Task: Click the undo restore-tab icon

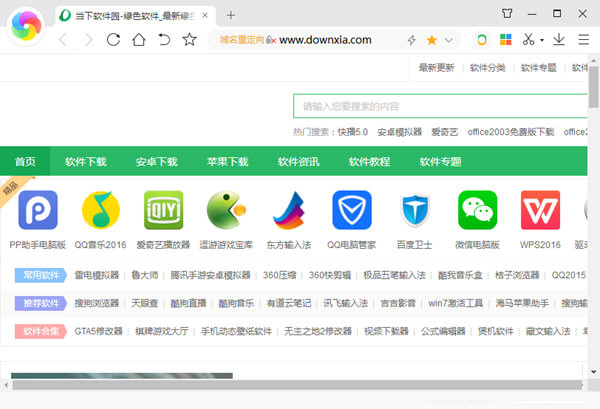Action: click(164, 39)
